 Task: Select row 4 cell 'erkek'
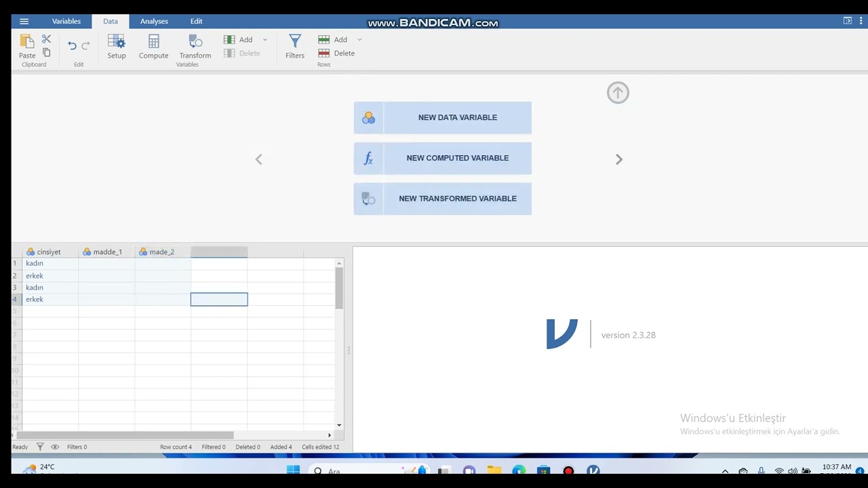tap(51, 300)
